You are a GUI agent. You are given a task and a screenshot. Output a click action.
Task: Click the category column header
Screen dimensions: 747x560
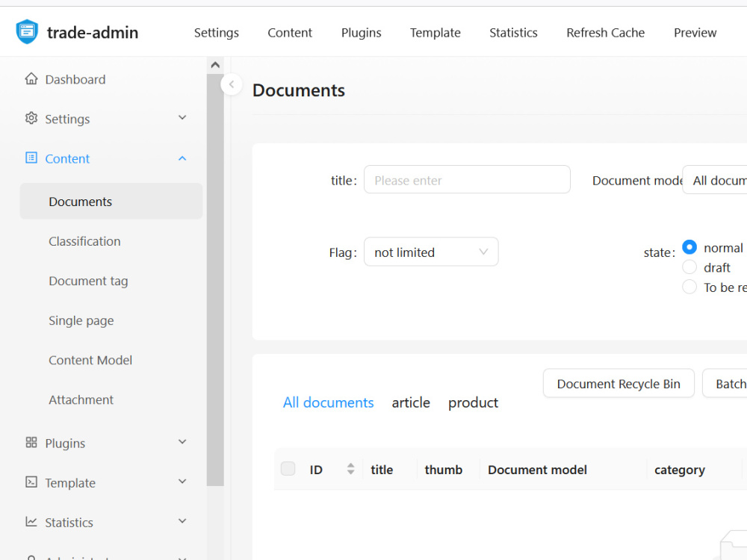[679, 470]
